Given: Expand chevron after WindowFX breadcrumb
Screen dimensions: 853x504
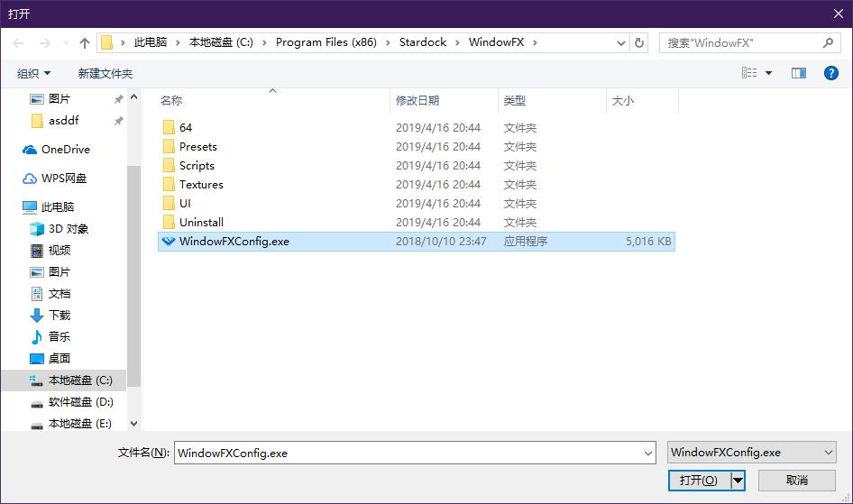Looking at the screenshot, I should click(535, 43).
